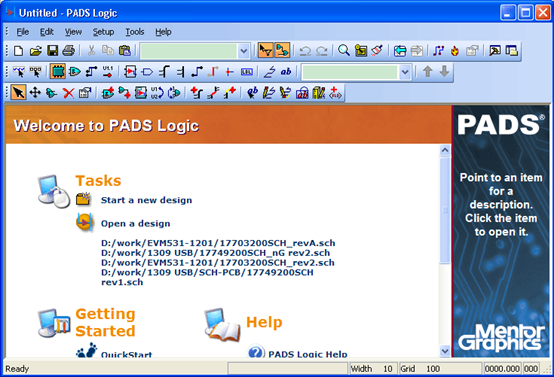Click the gray up arrow button
The image size is (554, 377).
coord(428,72)
